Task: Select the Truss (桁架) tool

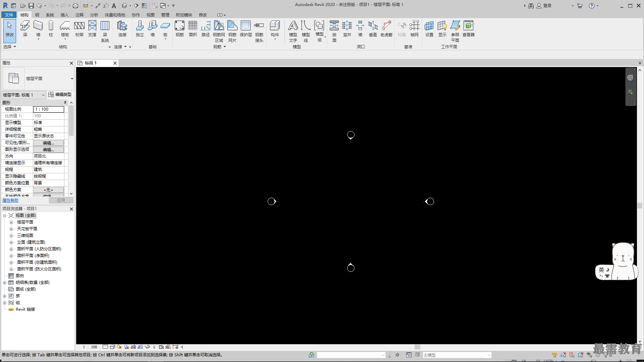Action: 79,28
